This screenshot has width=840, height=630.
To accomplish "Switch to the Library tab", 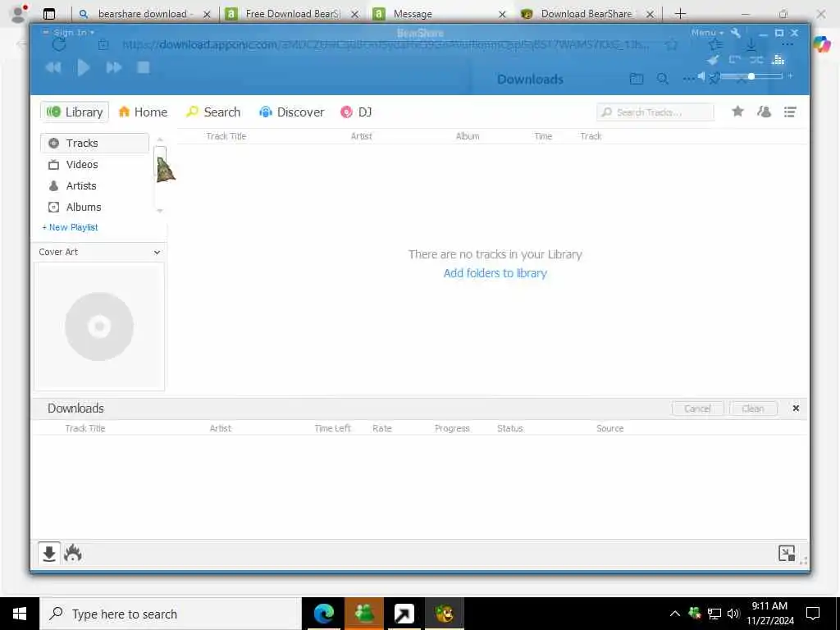I will (75, 112).
